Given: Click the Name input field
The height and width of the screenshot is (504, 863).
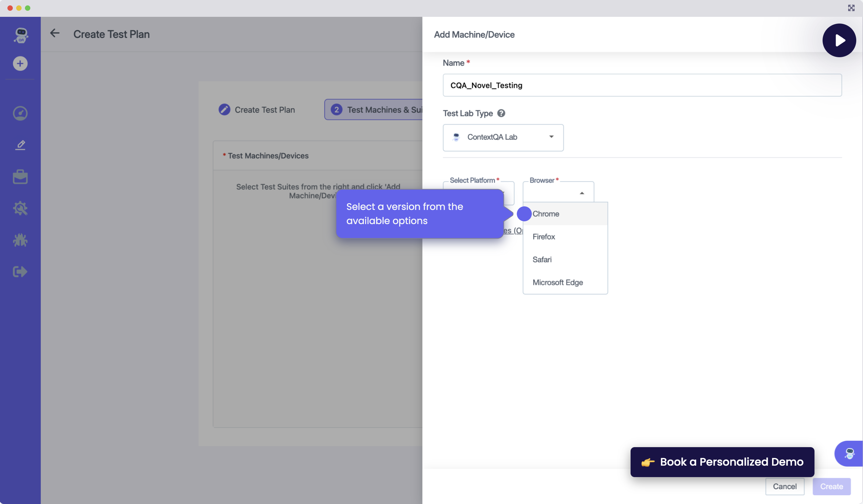Looking at the screenshot, I should [x=642, y=85].
